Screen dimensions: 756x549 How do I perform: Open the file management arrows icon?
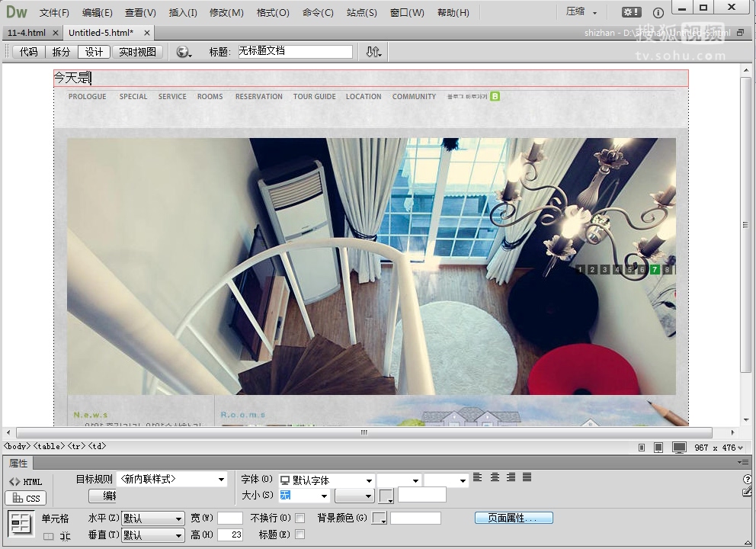point(373,52)
